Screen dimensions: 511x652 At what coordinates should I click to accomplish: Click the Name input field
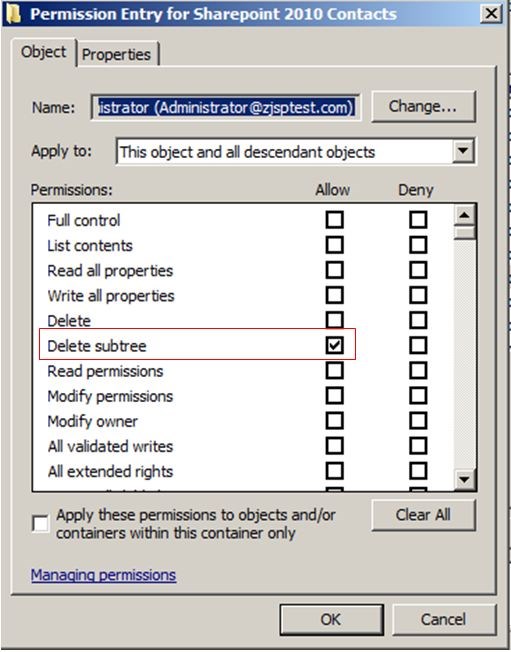coord(226,108)
